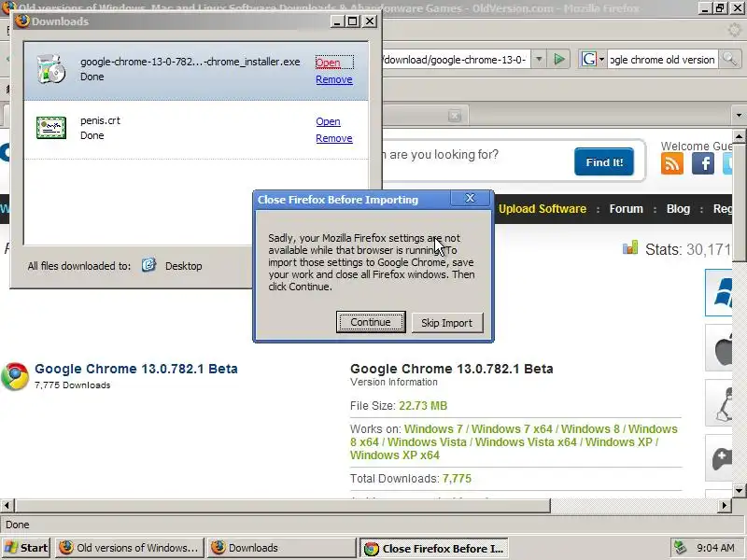Click the 7,775 Downloads text under Chrome title
Screen dimensions: 747x560
click(73, 385)
